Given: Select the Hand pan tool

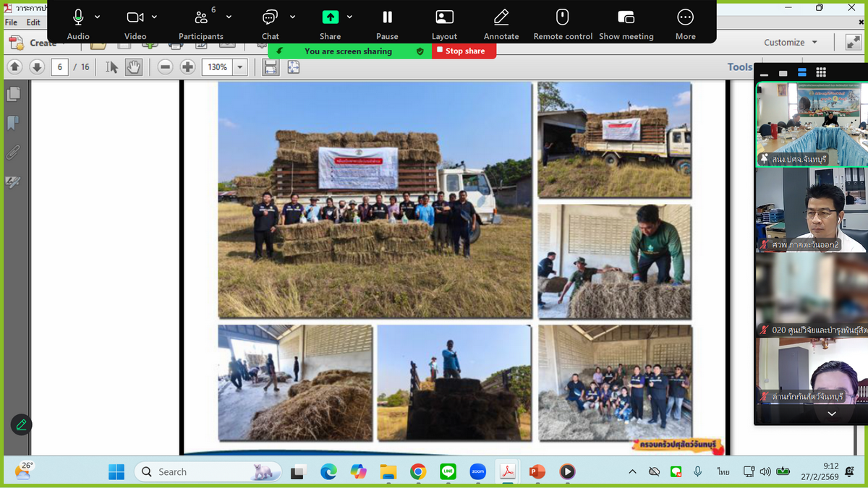Looking at the screenshot, I should (133, 67).
